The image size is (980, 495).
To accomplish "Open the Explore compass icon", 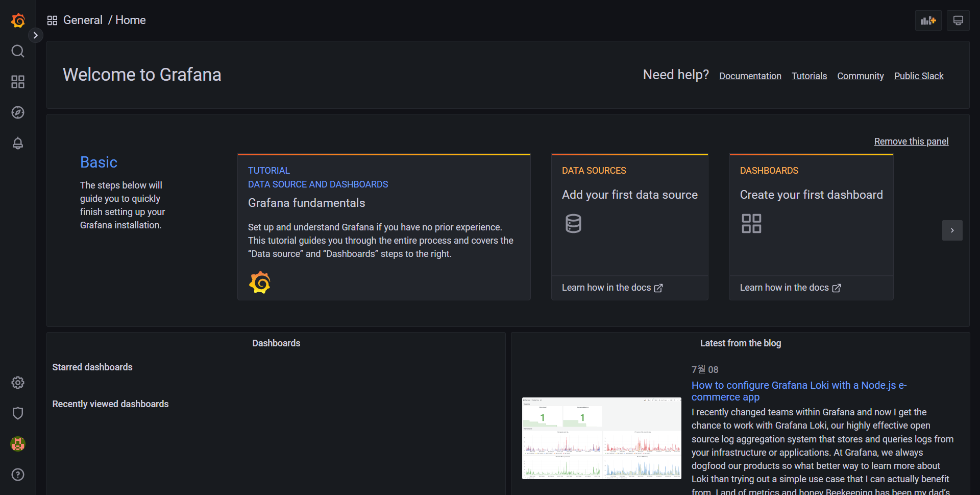I will (18, 112).
